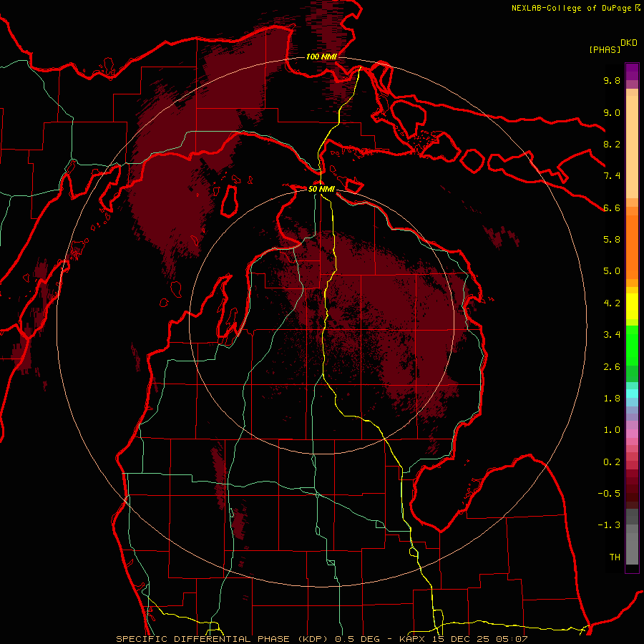Select the 6.6 scale value
Image resolution: width=644 pixels, height=644 pixels.
(612, 208)
